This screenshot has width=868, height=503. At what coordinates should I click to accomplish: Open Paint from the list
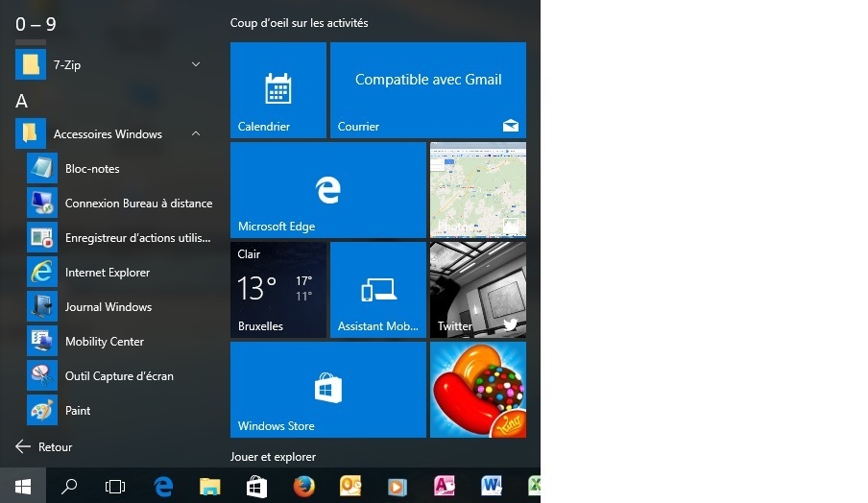(120, 411)
